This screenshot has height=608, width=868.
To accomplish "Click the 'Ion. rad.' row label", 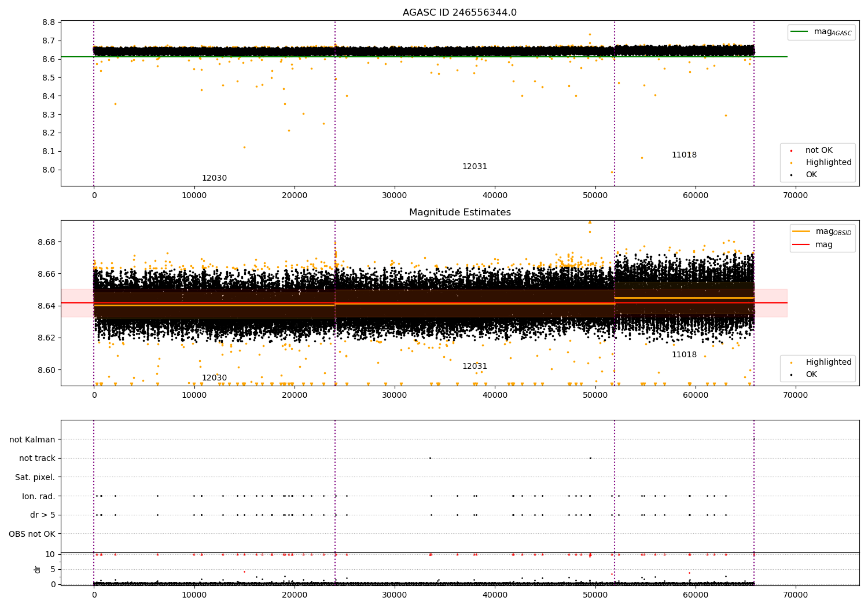I will (39, 496).
